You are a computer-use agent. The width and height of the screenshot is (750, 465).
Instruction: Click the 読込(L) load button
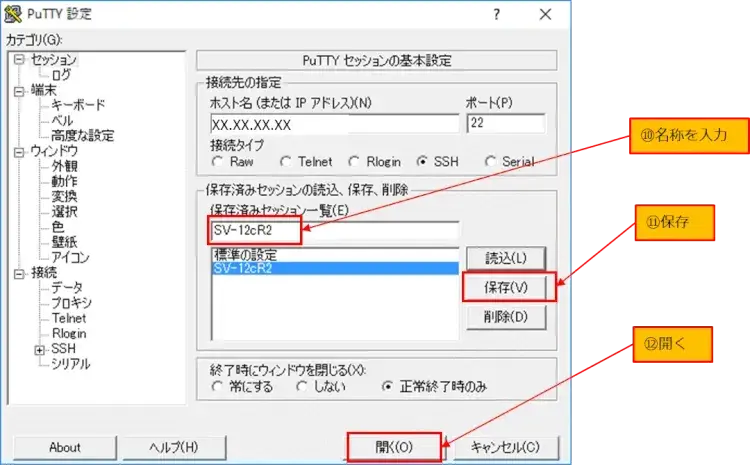(507, 257)
